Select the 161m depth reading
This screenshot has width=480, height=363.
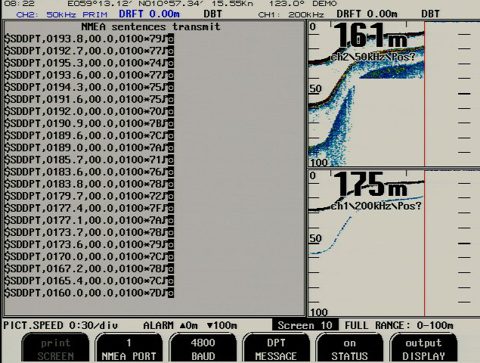coord(370,35)
